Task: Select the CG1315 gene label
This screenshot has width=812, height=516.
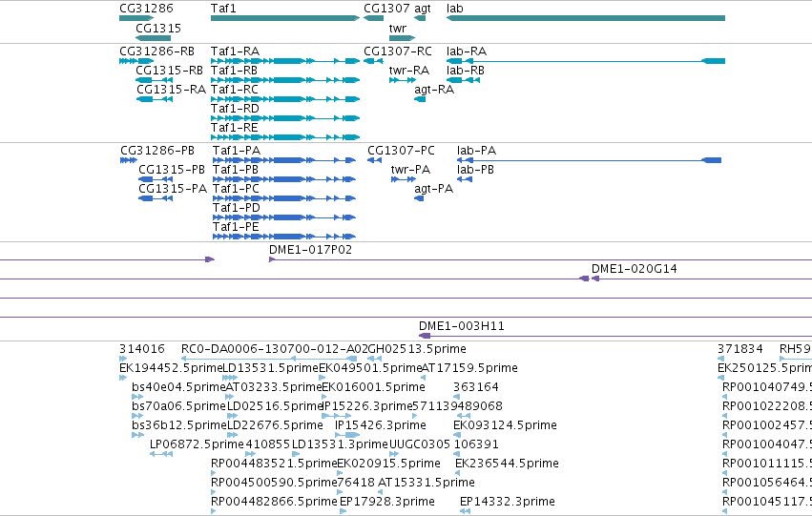Action: 158,29
